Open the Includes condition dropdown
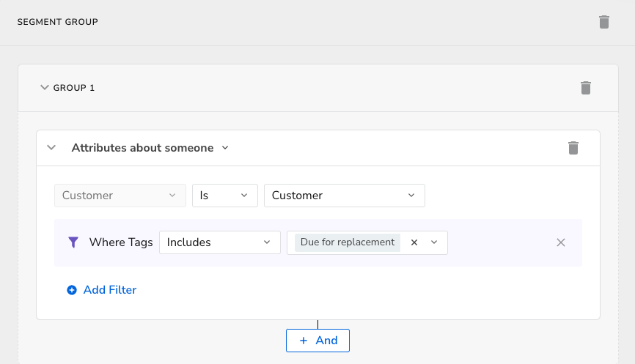 pos(219,242)
